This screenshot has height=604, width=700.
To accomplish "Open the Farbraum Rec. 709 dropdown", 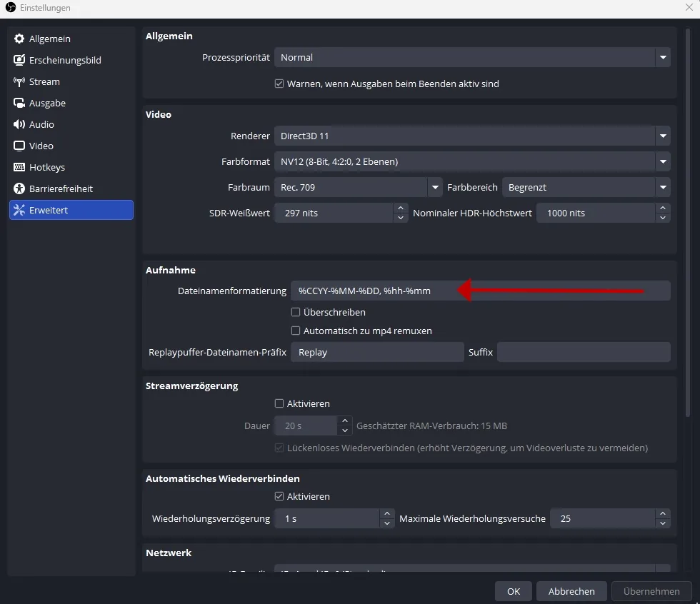I will 358,187.
